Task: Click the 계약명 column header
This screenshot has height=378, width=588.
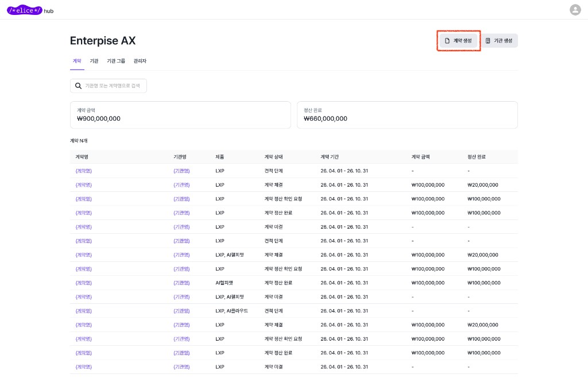Action: coord(82,157)
